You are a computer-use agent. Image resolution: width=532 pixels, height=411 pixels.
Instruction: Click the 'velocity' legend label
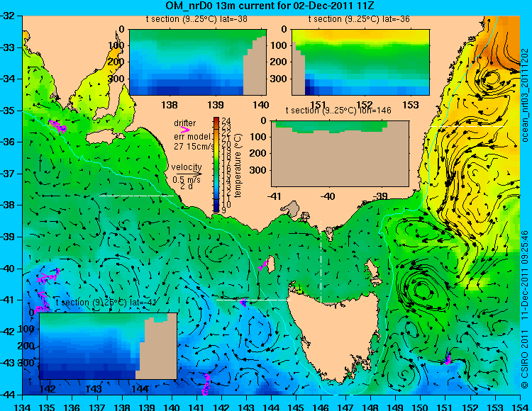tap(187, 167)
